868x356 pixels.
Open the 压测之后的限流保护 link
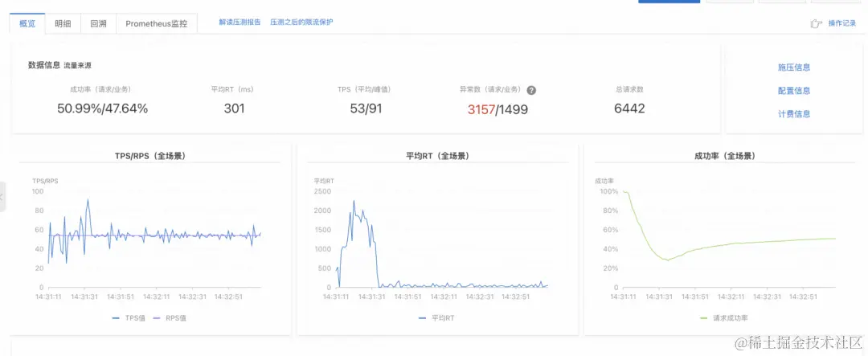(301, 23)
